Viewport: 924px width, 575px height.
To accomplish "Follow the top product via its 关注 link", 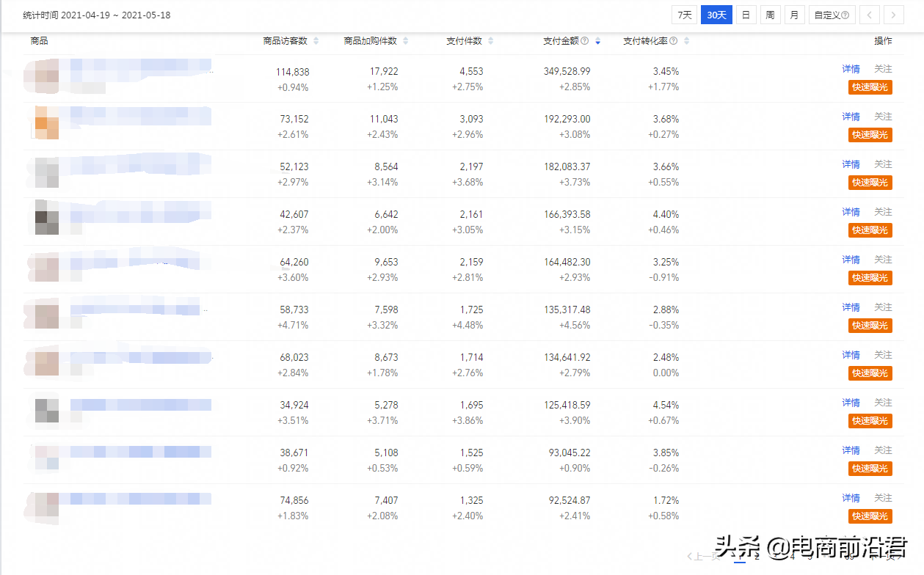I will click(x=882, y=68).
